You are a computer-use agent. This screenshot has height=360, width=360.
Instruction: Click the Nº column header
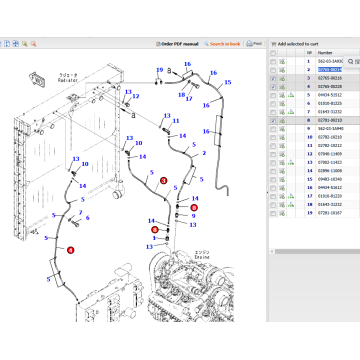309,53
